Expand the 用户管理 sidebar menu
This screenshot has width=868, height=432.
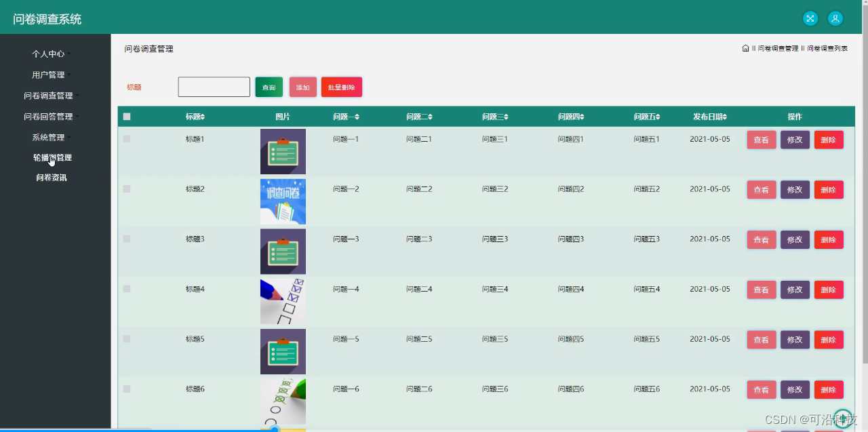click(52, 75)
